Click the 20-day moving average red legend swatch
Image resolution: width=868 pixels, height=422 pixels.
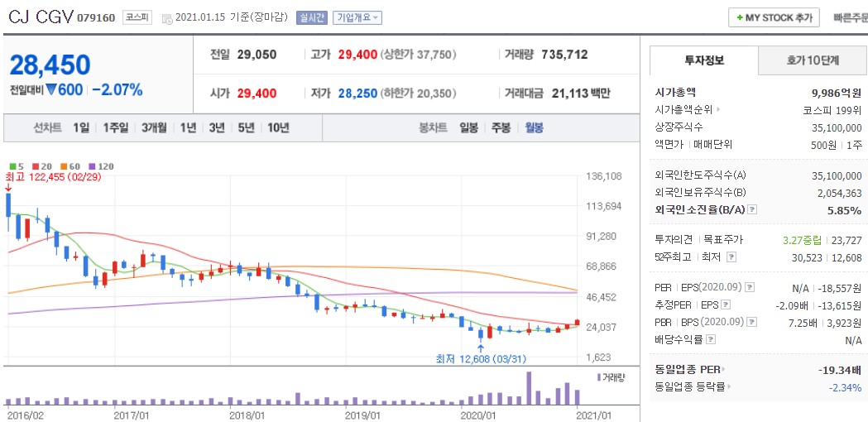[36, 166]
